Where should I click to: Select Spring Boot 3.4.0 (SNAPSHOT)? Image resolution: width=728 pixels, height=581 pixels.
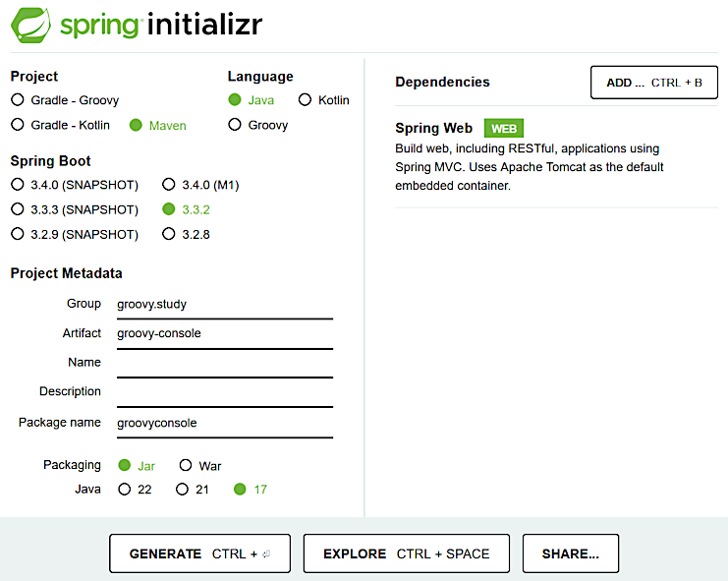(75, 185)
